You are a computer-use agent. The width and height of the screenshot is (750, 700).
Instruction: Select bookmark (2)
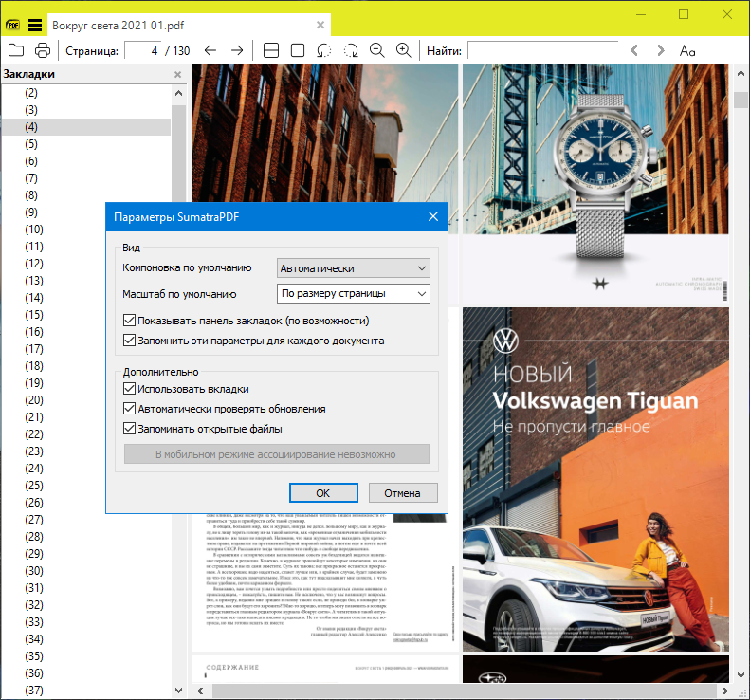(31, 93)
